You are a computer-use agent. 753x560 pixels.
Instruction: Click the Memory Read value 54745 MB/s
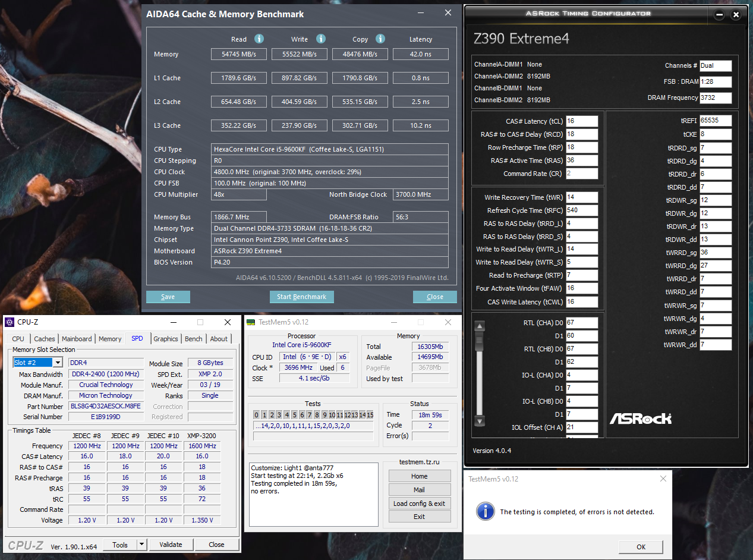[x=239, y=54]
